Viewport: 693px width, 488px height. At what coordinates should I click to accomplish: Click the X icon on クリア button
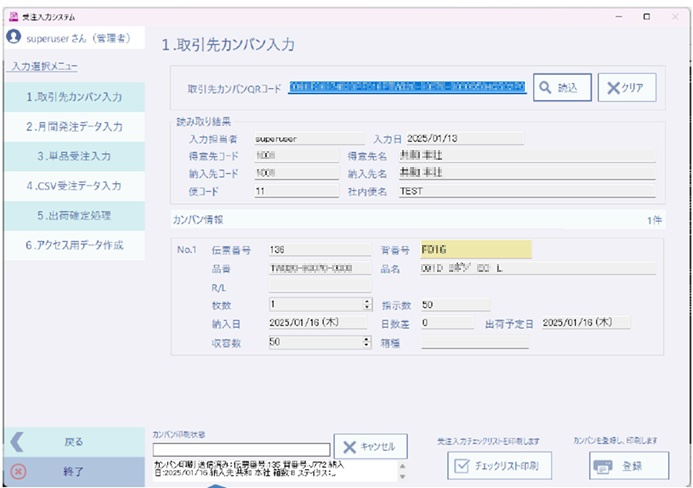point(613,88)
